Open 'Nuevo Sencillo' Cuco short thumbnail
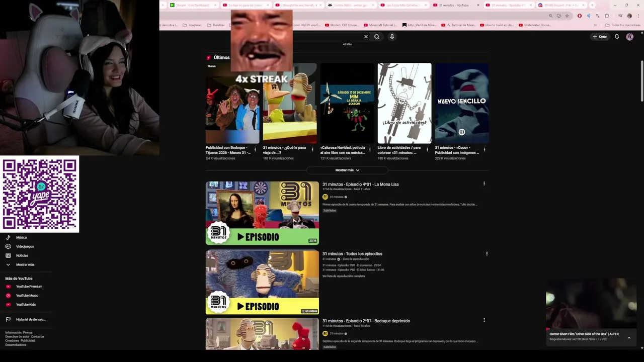This screenshot has height=362, width=644. tap(462, 103)
